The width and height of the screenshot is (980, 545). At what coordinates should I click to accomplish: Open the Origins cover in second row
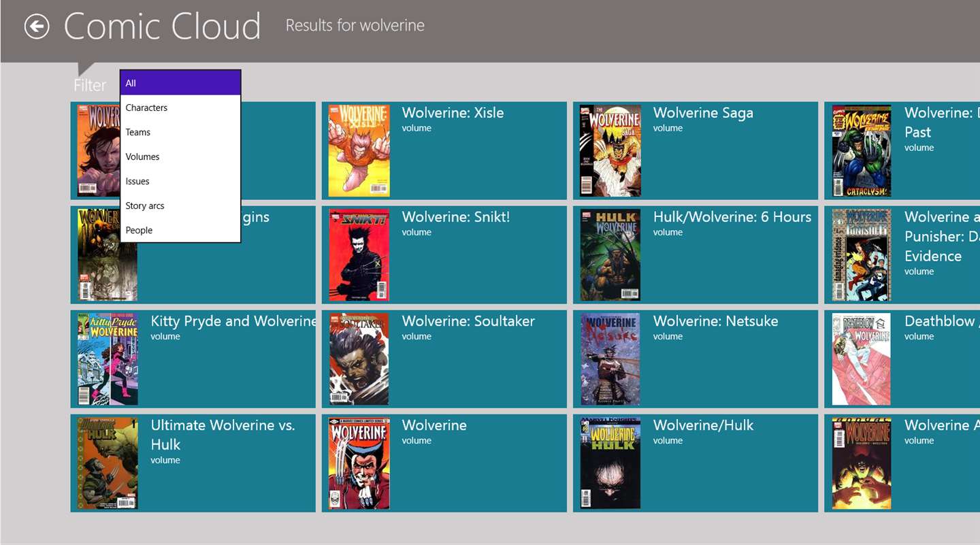108,254
